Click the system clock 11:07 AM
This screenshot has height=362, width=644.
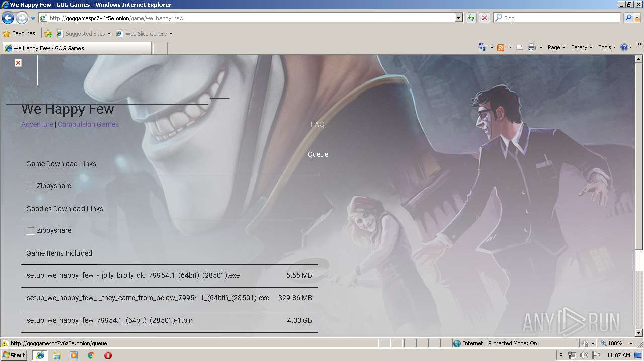coord(618,355)
